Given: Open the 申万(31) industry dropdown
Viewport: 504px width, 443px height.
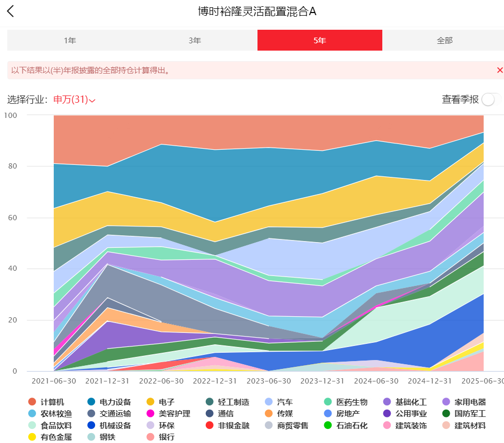Looking at the screenshot, I should coord(74,100).
